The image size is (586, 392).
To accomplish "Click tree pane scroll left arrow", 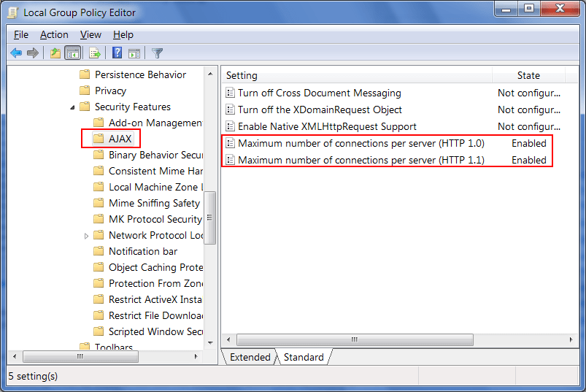I will 15,357.
